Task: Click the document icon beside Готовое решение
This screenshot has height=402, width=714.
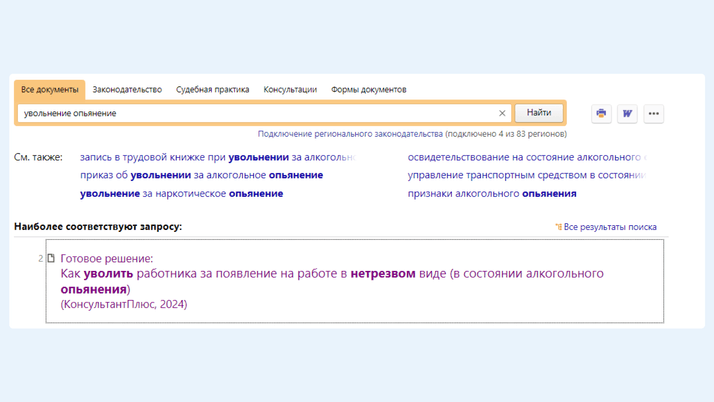Action: pos(51,258)
